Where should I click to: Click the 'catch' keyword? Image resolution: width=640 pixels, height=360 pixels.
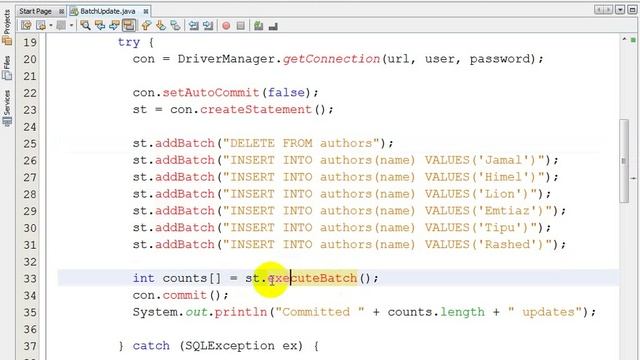151,346
